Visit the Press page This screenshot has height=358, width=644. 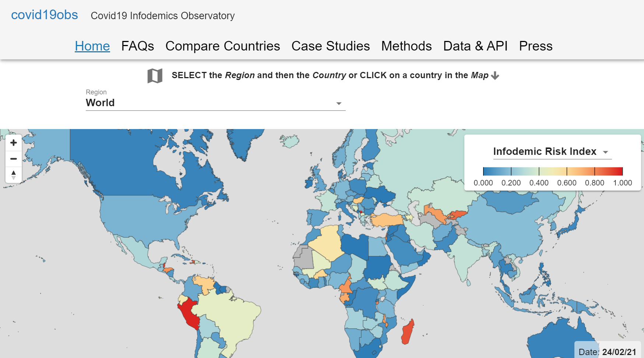pos(535,46)
